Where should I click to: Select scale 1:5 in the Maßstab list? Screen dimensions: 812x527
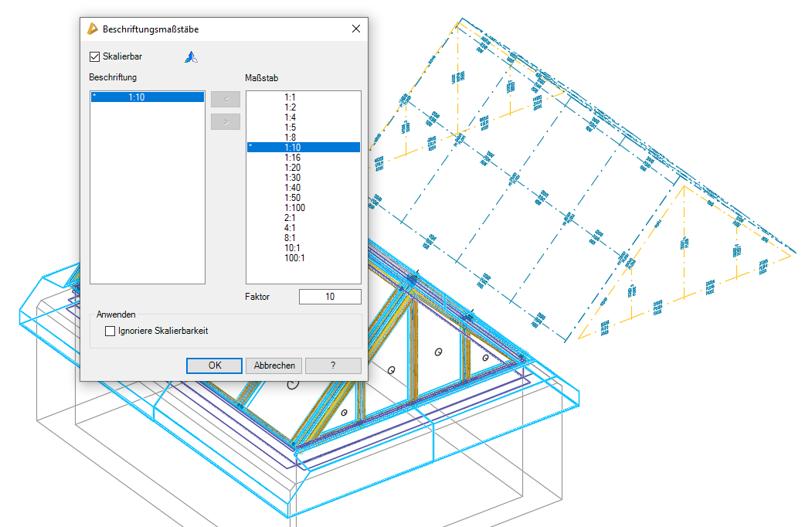290,127
